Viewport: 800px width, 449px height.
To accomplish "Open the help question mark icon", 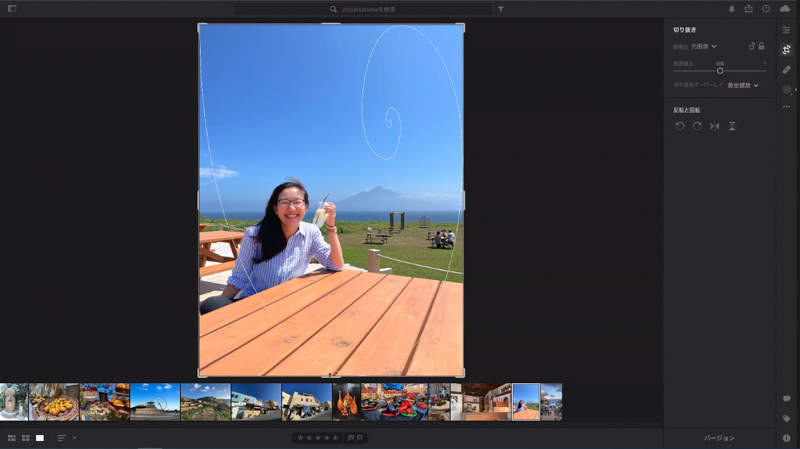I will pyautogui.click(x=766, y=9).
